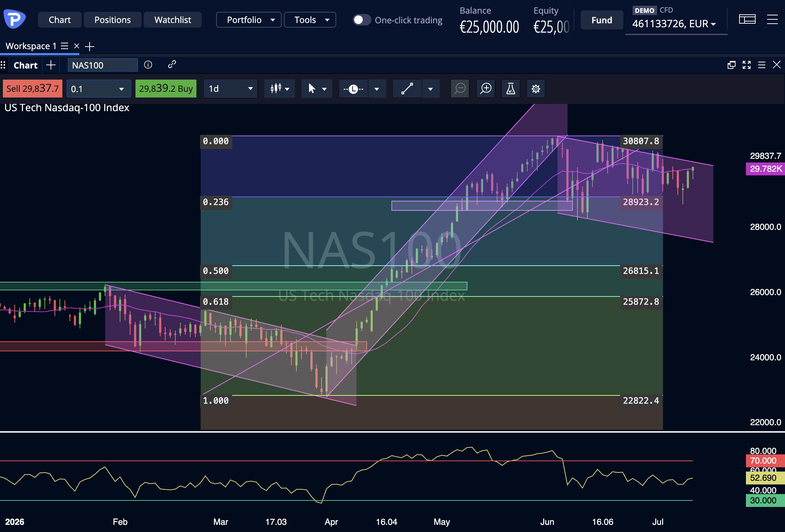Screen dimensions: 785x532
Task: Select the Chart panel tab
Action: (x=25, y=65)
